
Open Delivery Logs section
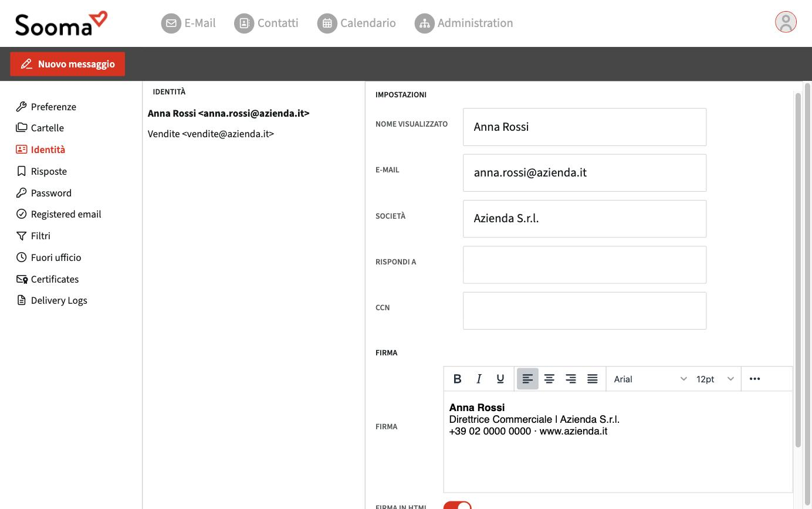52,300
